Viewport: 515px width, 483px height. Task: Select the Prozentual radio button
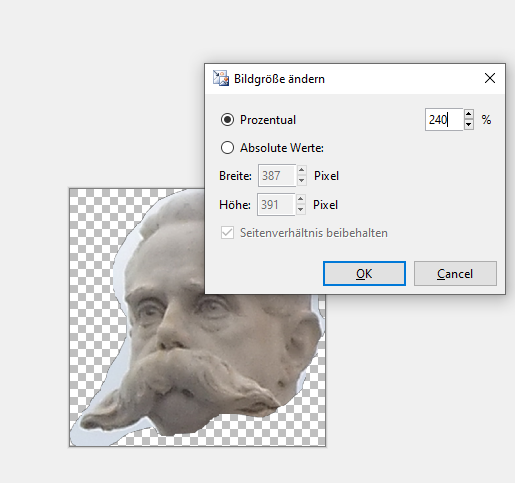coord(227,120)
